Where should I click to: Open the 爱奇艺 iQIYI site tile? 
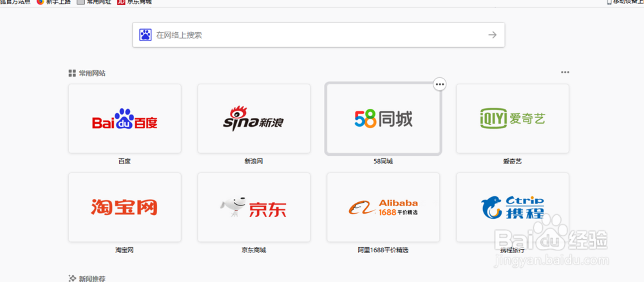click(513, 118)
